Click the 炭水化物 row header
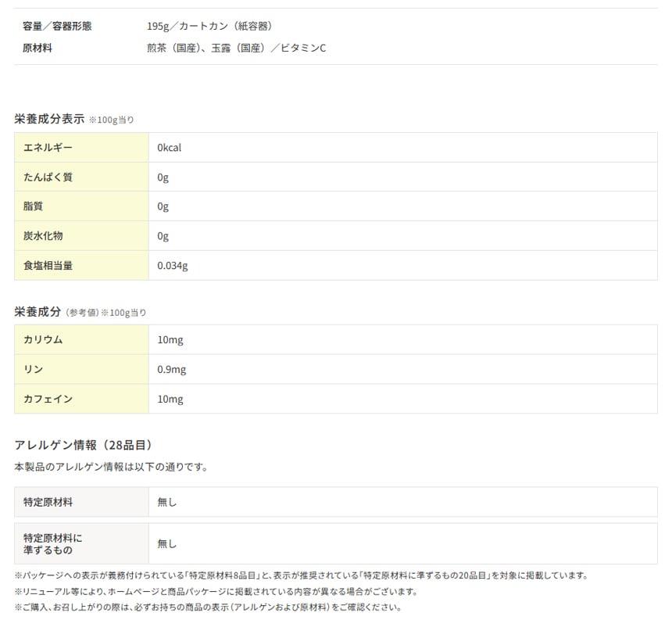This screenshot has width=672, height=638. [43, 236]
